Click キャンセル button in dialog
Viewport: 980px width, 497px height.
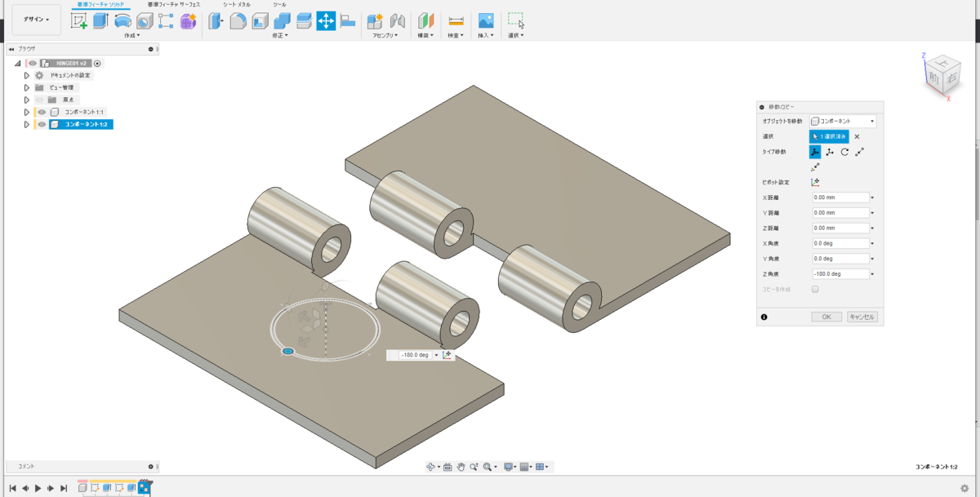pos(862,317)
